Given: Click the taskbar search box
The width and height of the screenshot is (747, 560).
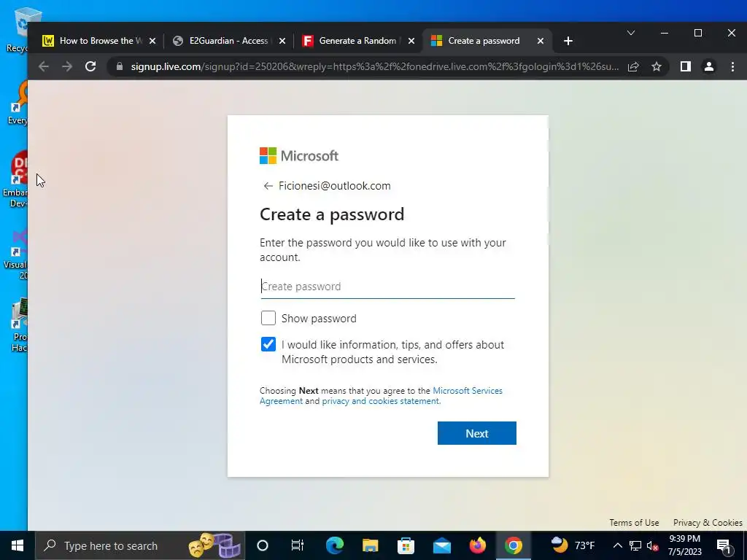Looking at the screenshot, I should pos(140,545).
